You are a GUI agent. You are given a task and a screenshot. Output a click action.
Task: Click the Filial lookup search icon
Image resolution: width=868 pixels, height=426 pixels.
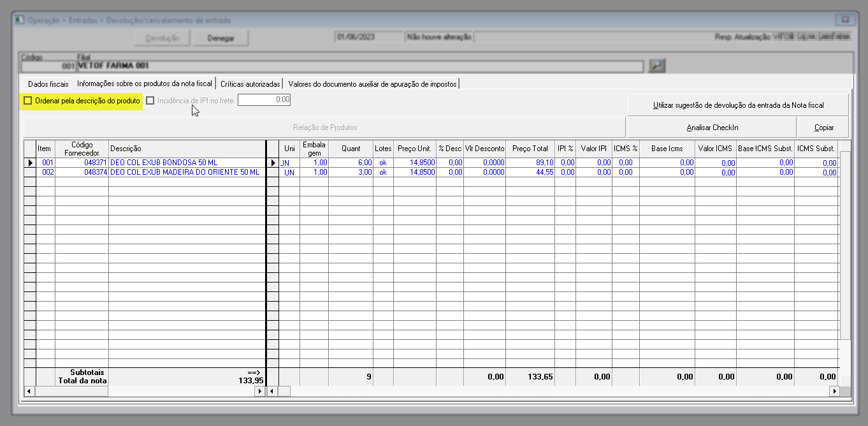(656, 65)
